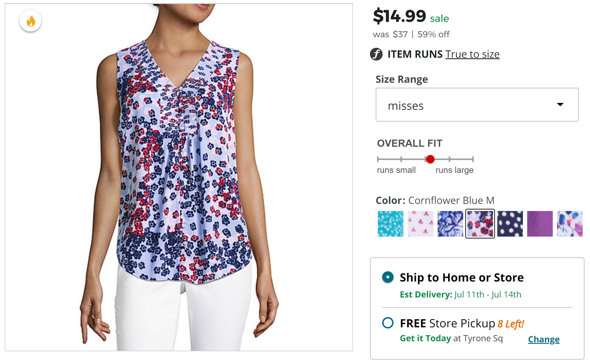Viewport: 590px width, 364px height.
Task: Click the red overall fit slider marker
Action: point(430,159)
